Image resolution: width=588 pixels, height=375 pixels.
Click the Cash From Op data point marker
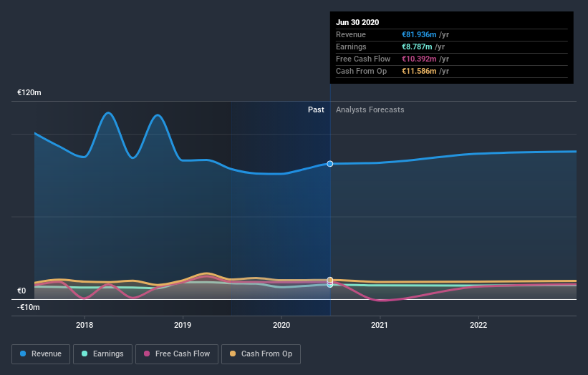tap(330, 280)
